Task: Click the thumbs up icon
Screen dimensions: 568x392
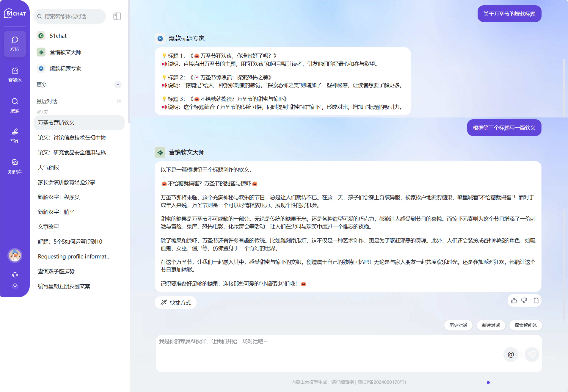Action: (x=514, y=300)
